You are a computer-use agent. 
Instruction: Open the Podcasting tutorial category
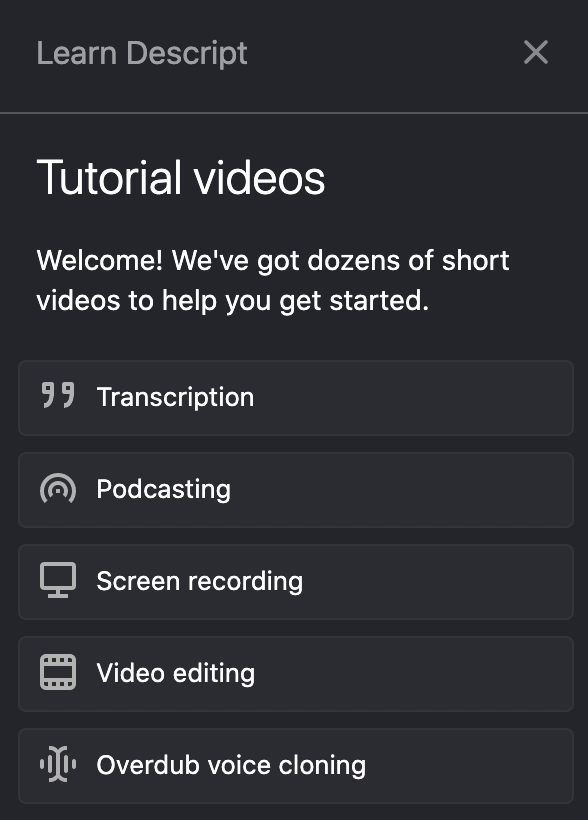pyautogui.click(x=296, y=490)
